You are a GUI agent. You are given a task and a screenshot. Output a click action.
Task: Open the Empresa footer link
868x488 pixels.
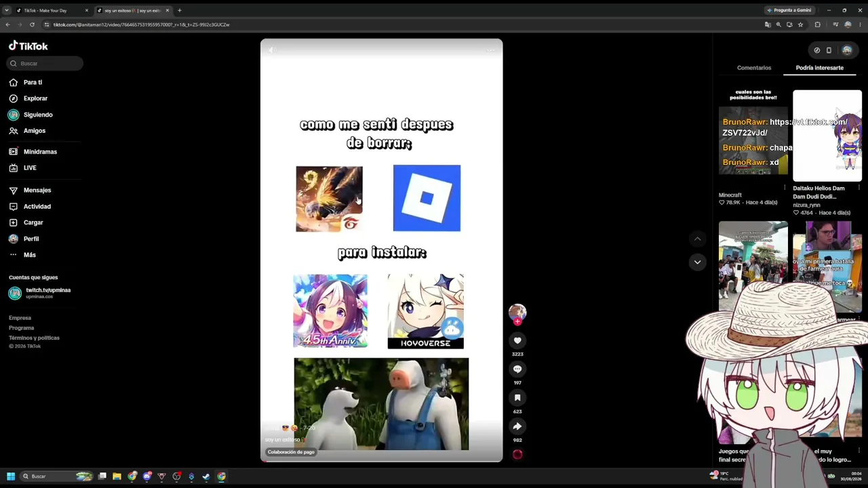[20, 318]
